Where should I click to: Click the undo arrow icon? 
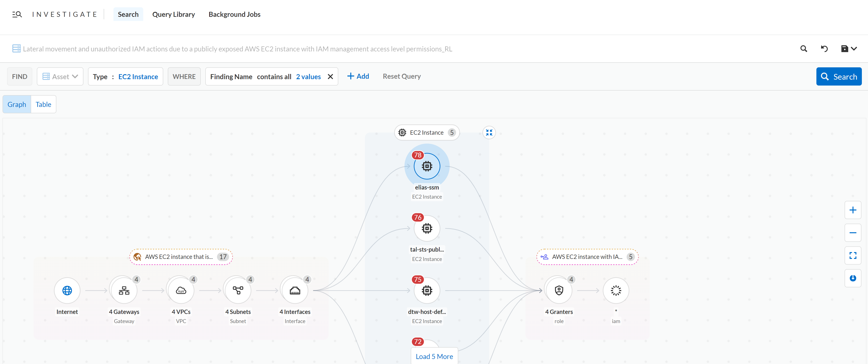[x=824, y=49]
